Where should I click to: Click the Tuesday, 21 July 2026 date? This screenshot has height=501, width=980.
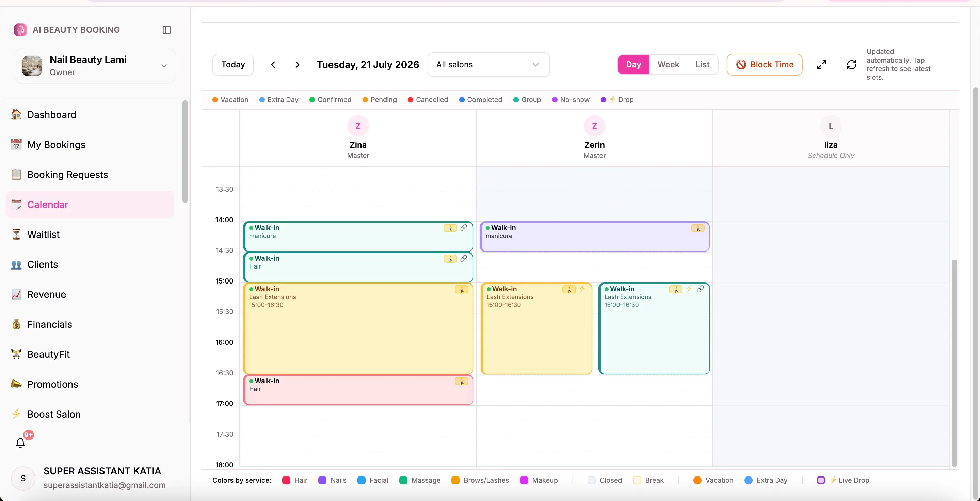click(368, 65)
